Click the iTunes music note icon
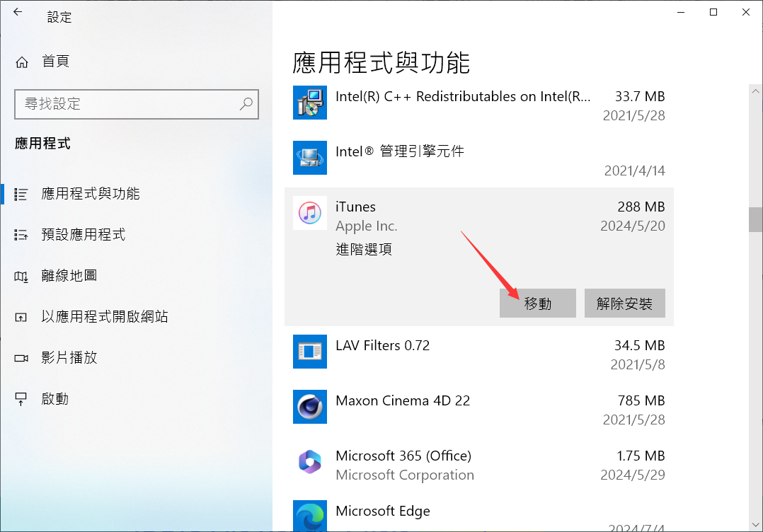This screenshot has width=763, height=532. pos(310,213)
